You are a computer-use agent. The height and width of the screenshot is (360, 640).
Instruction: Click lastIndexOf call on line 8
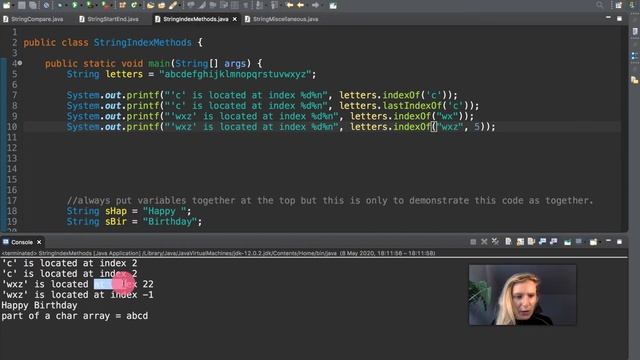click(415, 106)
